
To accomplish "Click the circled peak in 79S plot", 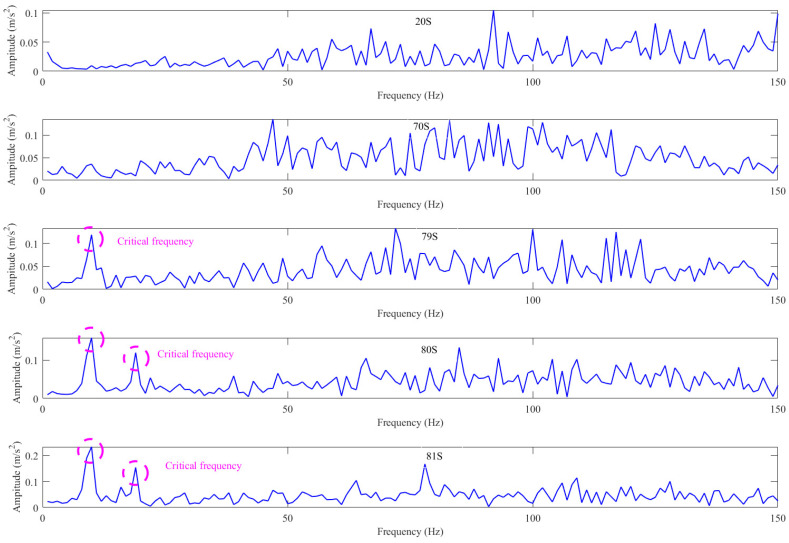I will click(x=91, y=239).
